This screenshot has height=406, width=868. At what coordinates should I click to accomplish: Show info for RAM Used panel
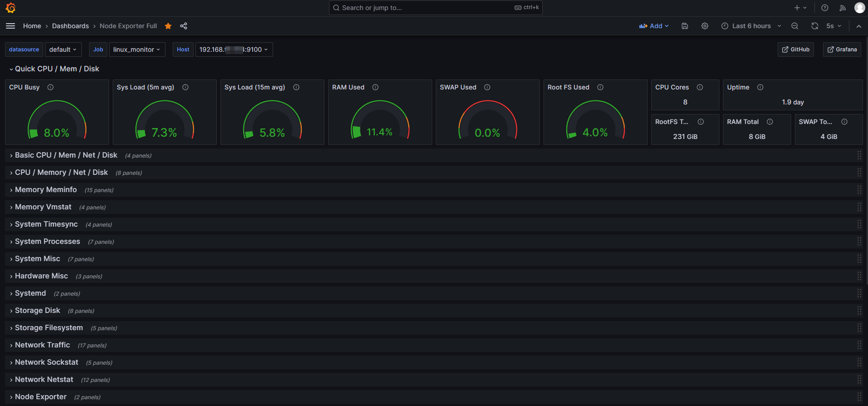click(375, 87)
